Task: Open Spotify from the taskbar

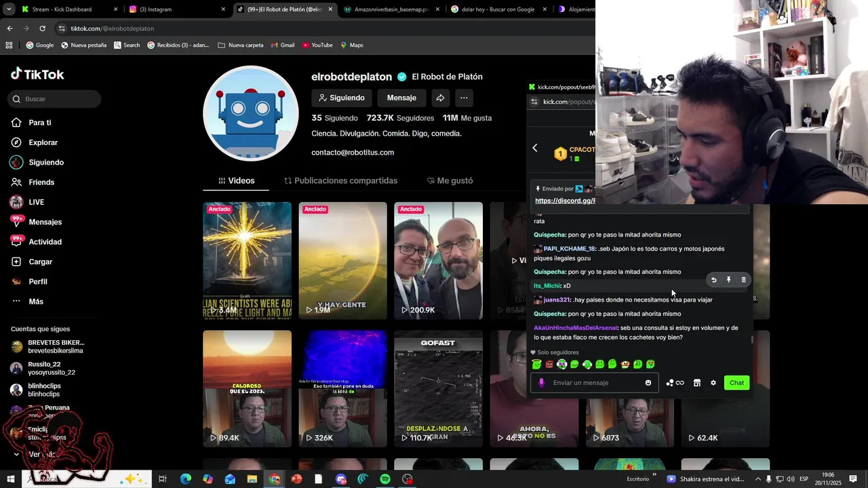Action: tap(385, 479)
